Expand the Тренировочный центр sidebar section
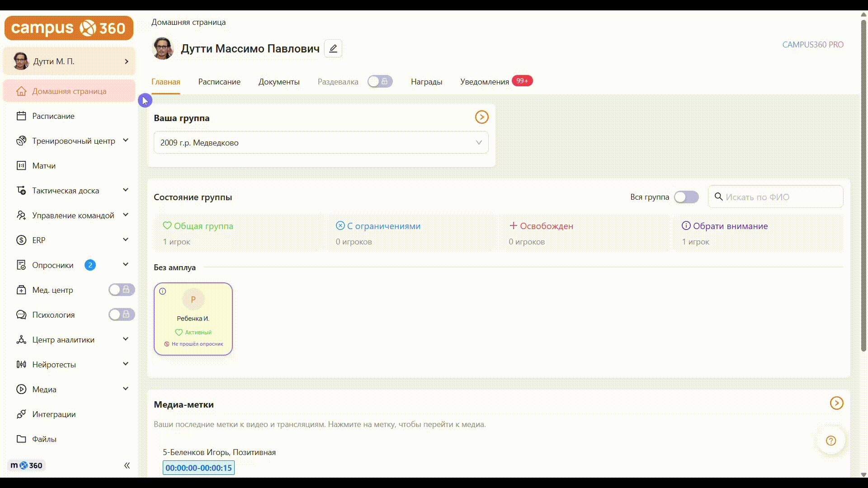 point(126,141)
